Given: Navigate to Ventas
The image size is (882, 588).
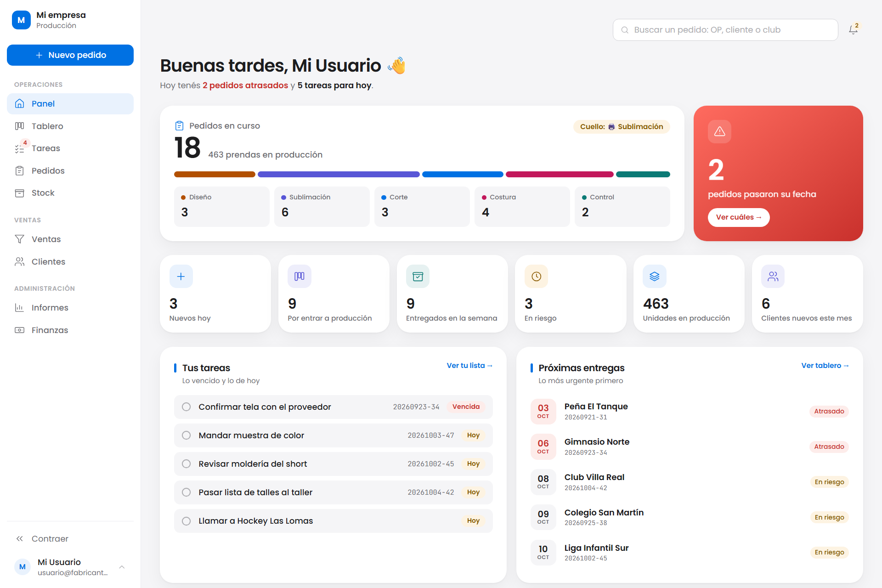Looking at the screenshot, I should (x=70, y=239).
